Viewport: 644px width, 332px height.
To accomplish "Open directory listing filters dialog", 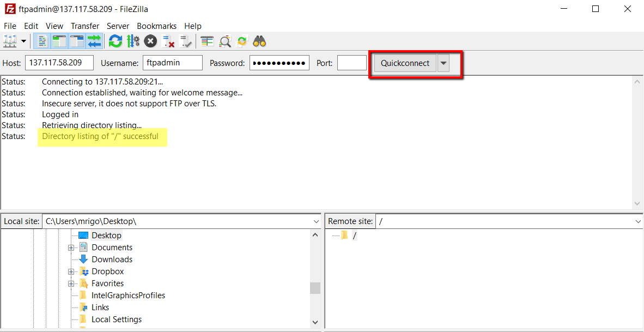I will pyautogui.click(x=208, y=41).
